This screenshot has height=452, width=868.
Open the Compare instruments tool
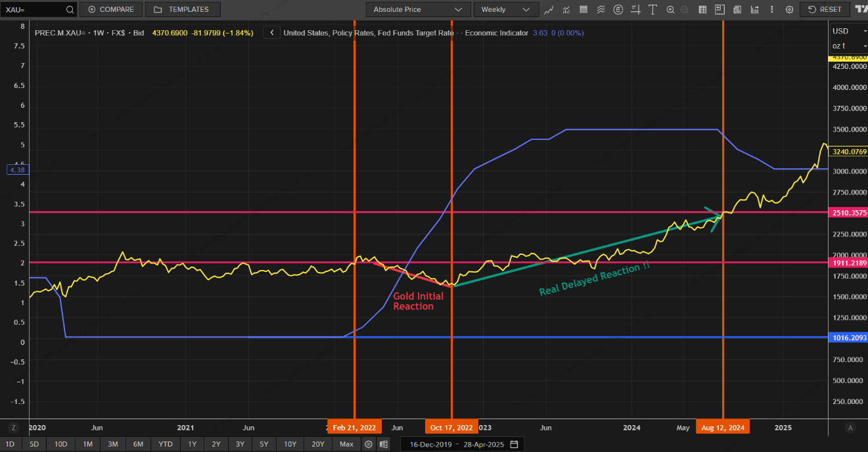111,10
